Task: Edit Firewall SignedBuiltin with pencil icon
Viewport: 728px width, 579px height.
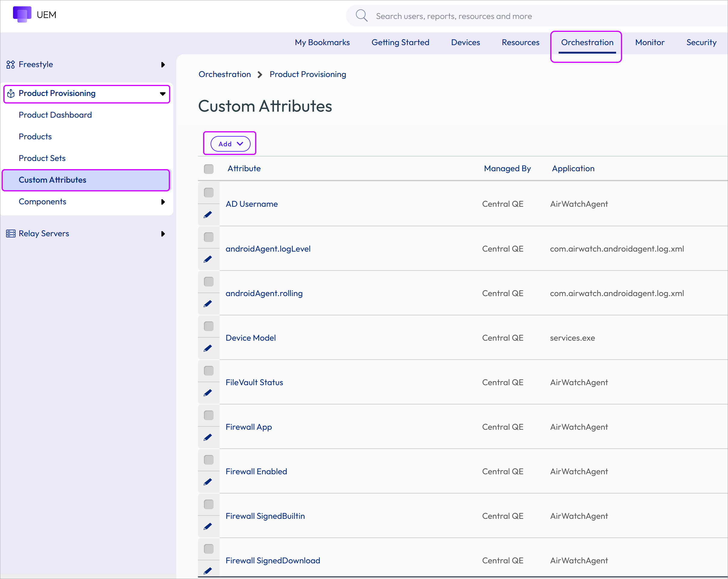Action: pyautogui.click(x=208, y=526)
